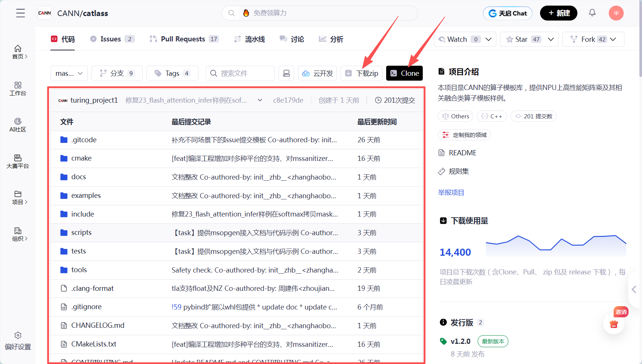The width and height of the screenshot is (642, 364).
Task: Switch to the Issues tab
Action: pyautogui.click(x=112, y=39)
